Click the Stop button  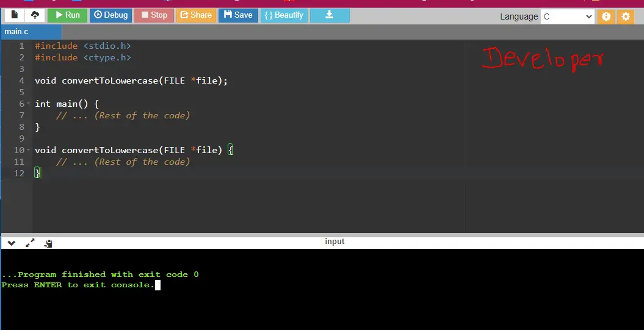154,15
